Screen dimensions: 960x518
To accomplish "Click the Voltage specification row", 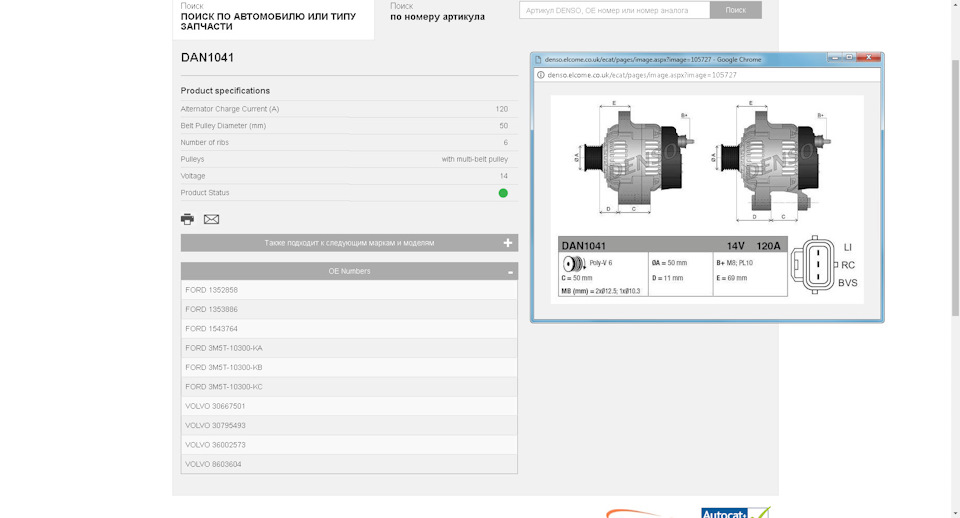I will coord(349,176).
